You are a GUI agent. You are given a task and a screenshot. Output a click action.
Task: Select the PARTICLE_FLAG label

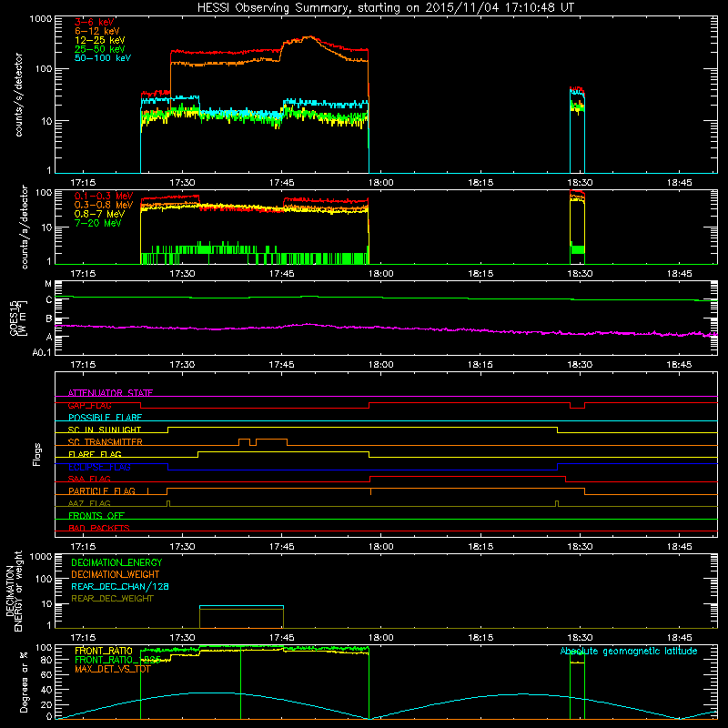102,490
